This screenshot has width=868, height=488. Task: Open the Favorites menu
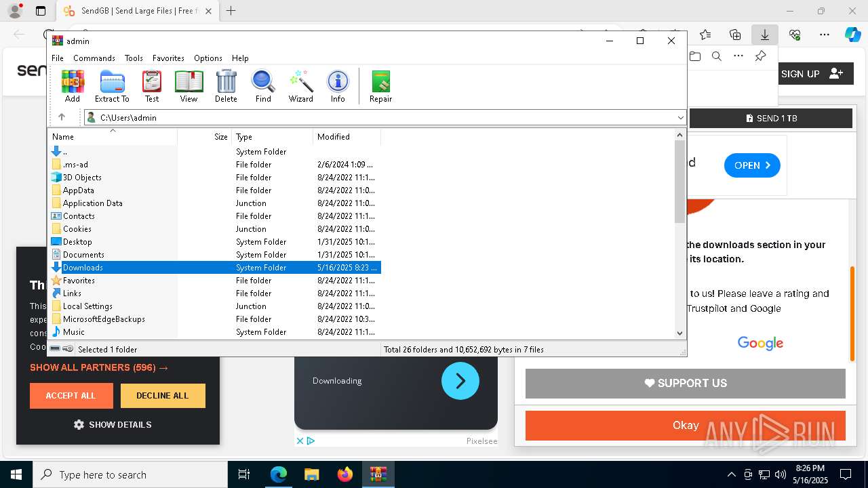pos(168,58)
